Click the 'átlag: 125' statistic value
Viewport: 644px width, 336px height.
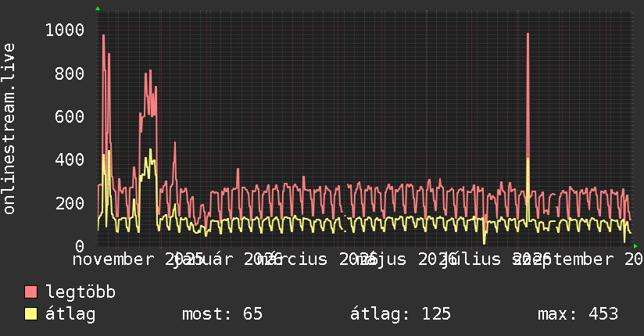400,314
